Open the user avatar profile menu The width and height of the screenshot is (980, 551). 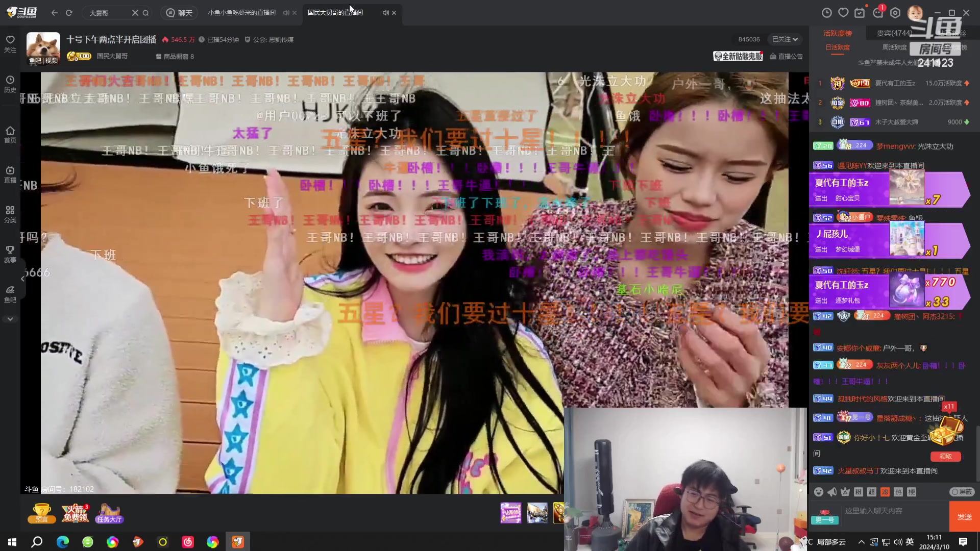(x=915, y=13)
